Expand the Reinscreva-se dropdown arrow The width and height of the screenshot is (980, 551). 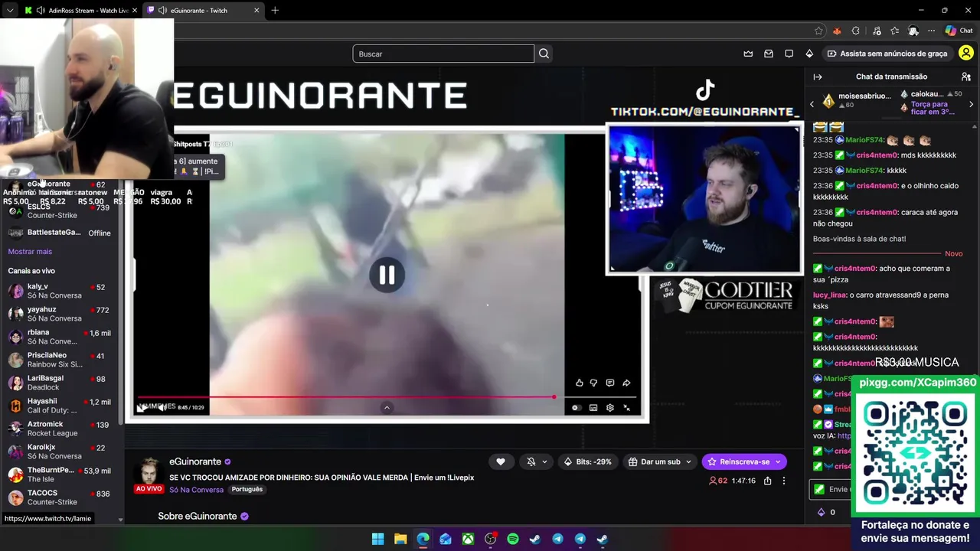(x=778, y=461)
